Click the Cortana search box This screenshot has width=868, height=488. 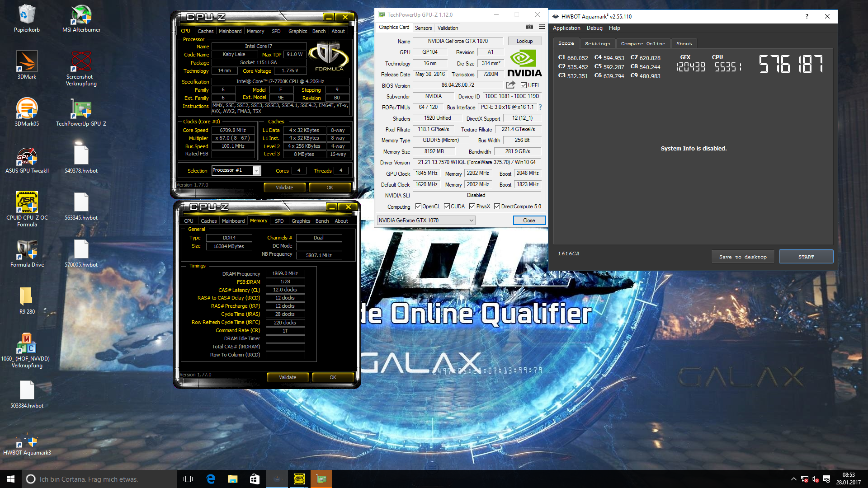99,479
